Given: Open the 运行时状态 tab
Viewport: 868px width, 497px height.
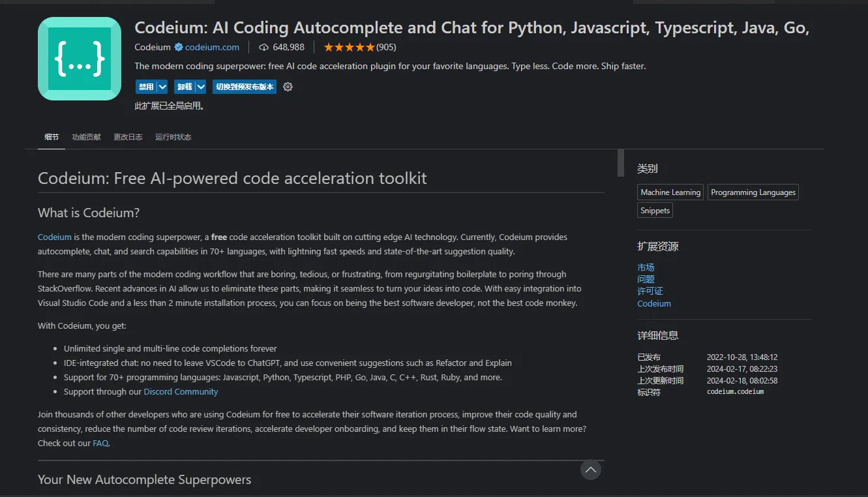Looking at the screenshot, I should coord(173,137).
